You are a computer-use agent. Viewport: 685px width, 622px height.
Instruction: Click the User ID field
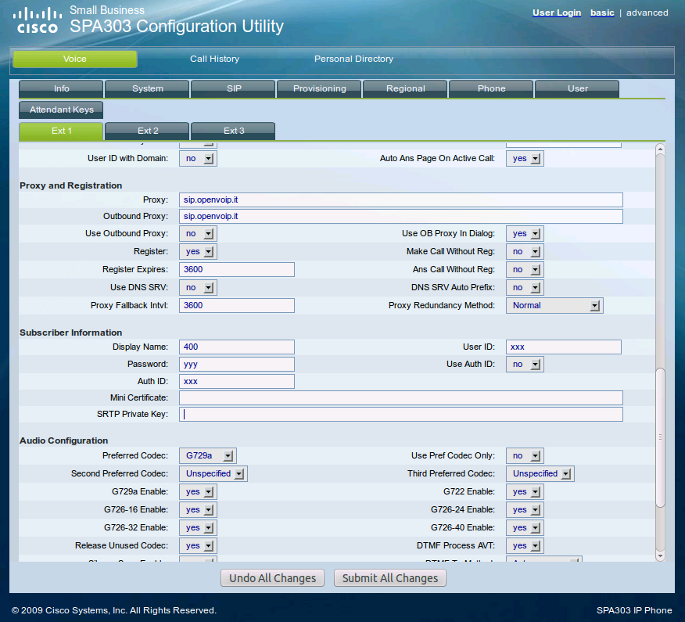click(x=564, y=347)
